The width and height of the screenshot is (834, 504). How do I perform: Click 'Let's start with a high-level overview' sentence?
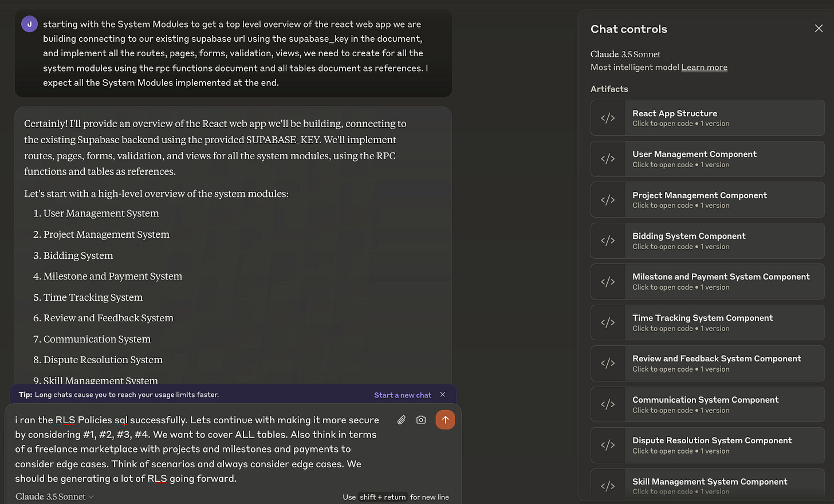pos(156,194)
